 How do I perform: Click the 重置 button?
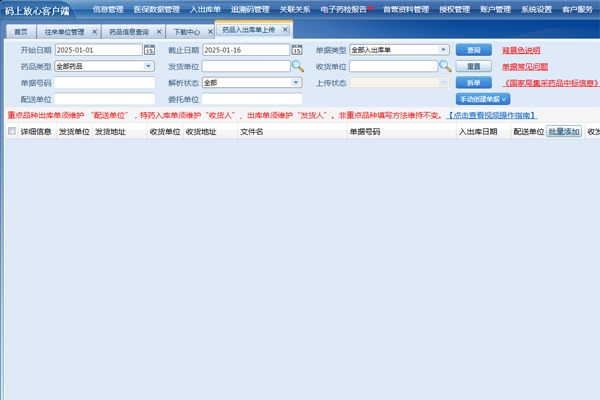(474, 66)
